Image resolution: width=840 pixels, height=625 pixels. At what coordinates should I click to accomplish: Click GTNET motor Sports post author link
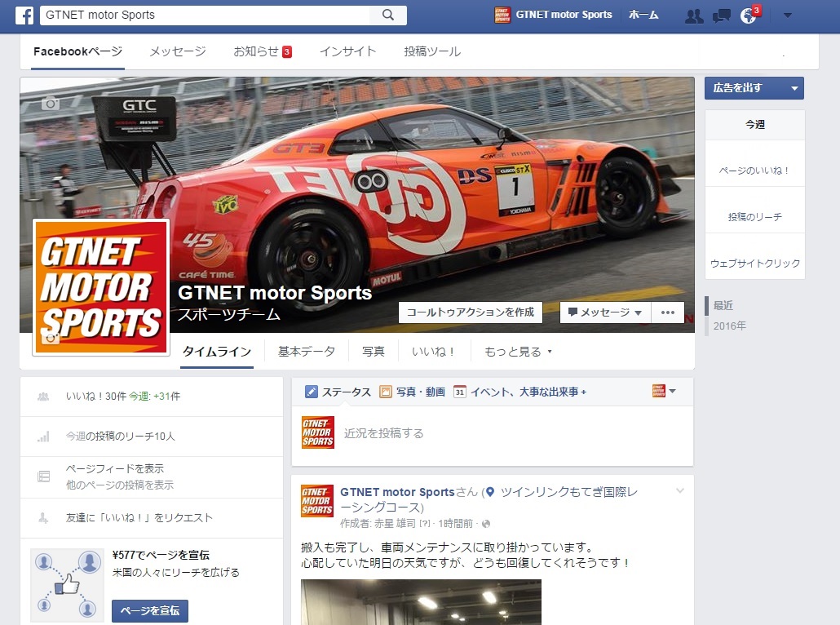(397, 492)
